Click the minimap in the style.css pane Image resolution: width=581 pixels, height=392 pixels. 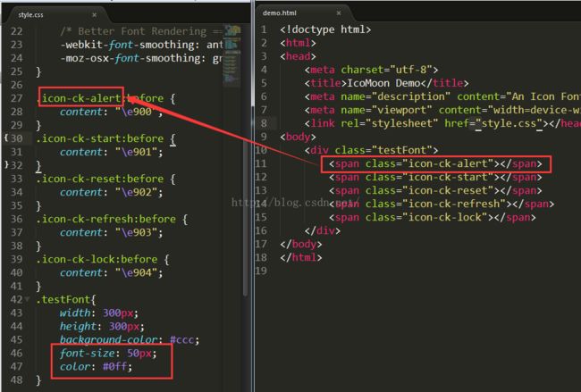(232, 54)
